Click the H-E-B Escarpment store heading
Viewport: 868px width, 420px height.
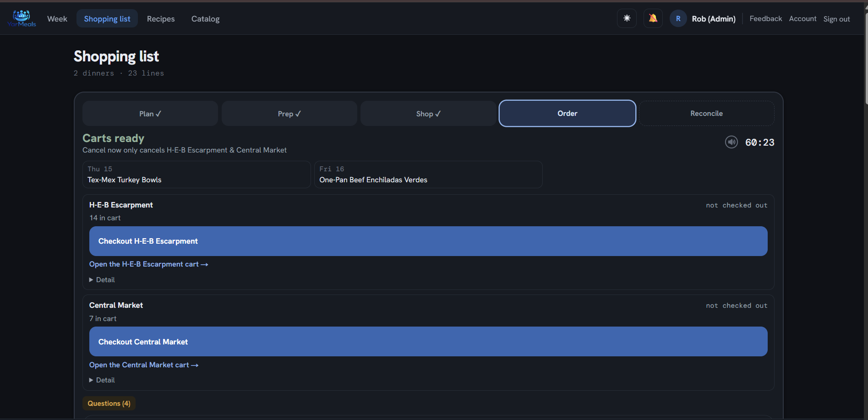(x=121, y=205)
